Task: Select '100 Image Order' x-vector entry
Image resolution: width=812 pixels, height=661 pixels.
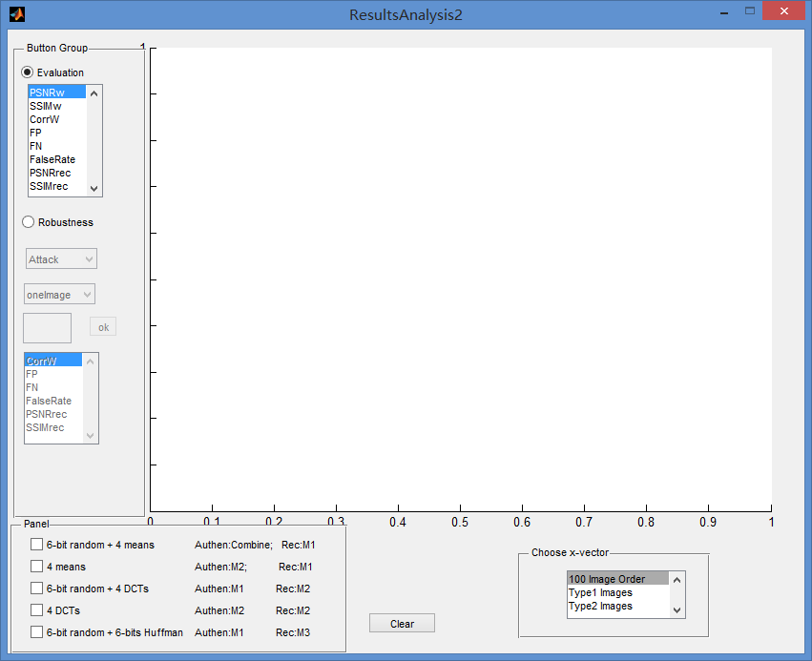Action: pos(607,579)
